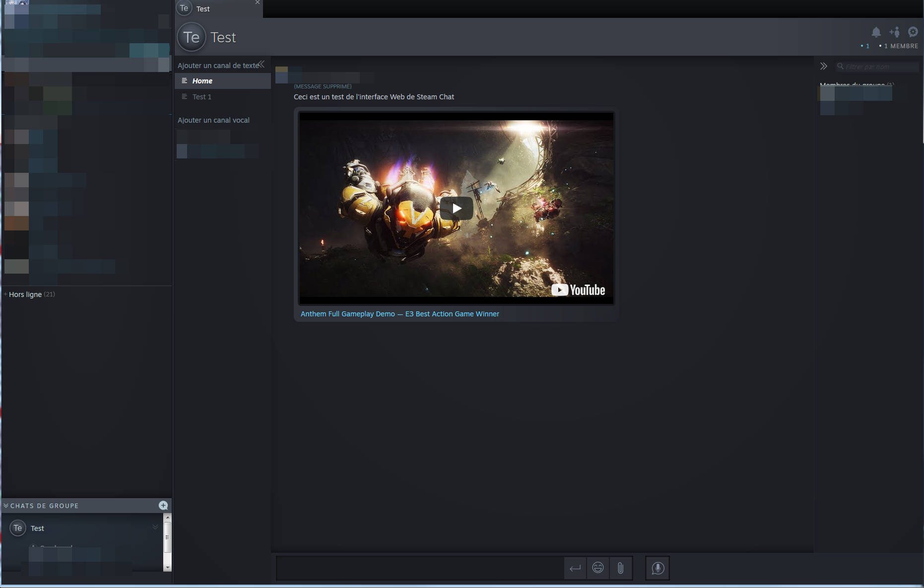The width and height of the screenshot is (924, 588).
Task: Collapse the Chats de groupe section
Action: pos(6,506)
